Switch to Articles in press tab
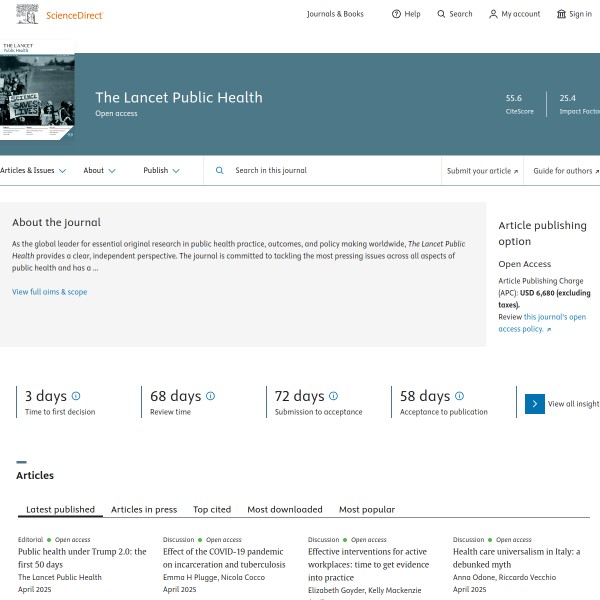The image size is (600, 600). click(x=144, y=509)
